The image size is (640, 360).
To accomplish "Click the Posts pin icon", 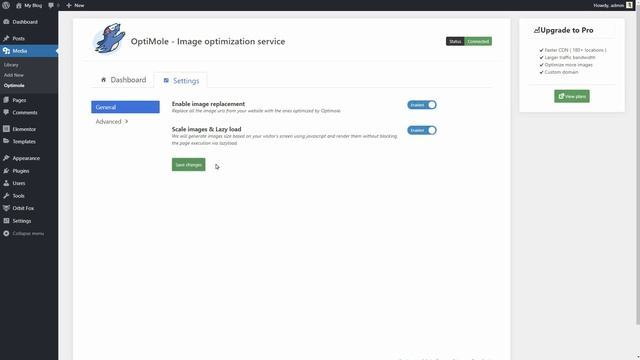I will [6, 38].
